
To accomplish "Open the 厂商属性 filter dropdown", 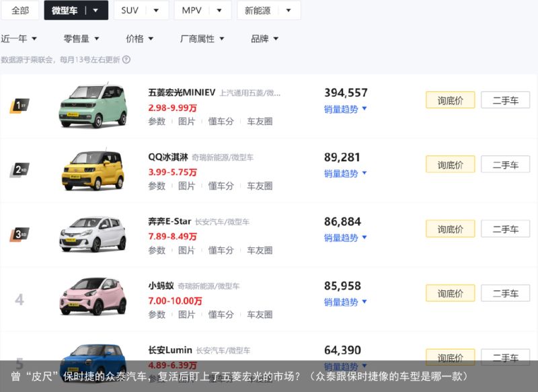I will [x=202, y=38].
